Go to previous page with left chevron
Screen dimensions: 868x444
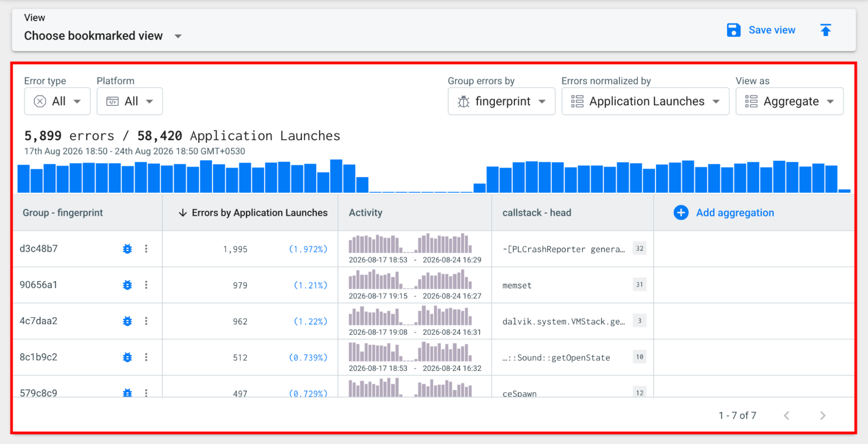pyautogui.click(x=786, y=415)
